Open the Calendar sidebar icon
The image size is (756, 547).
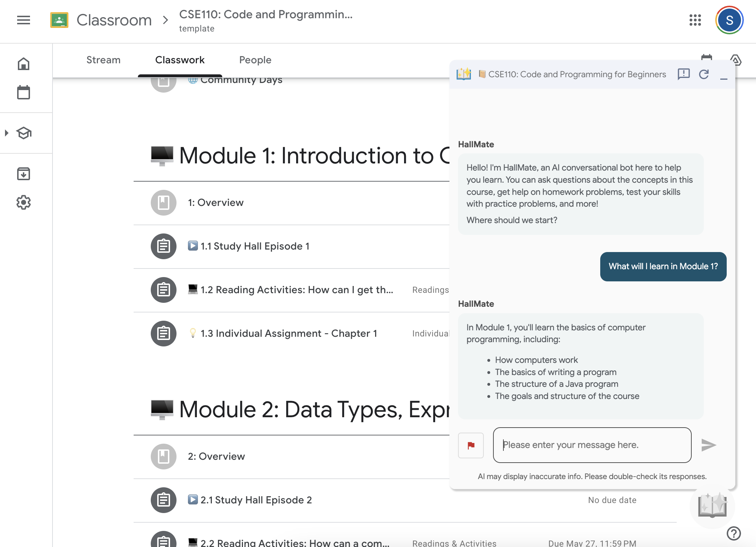click(x=24, y=93)
